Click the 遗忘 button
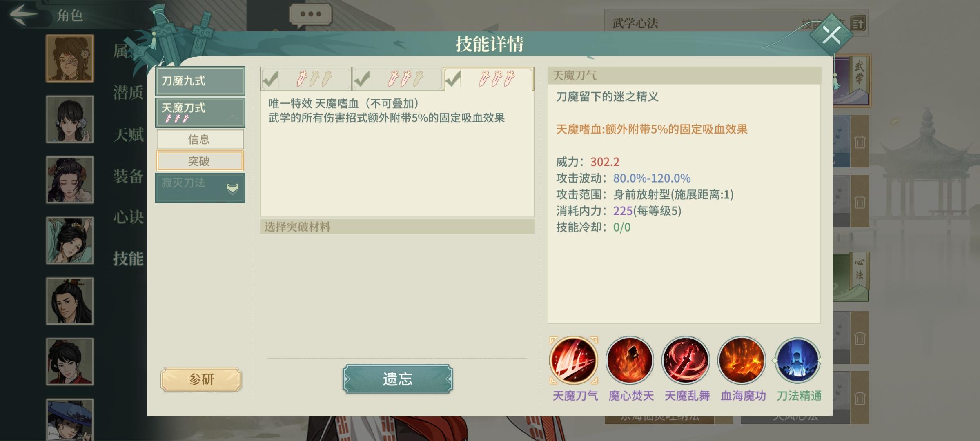980x441 pixels. 397,379
